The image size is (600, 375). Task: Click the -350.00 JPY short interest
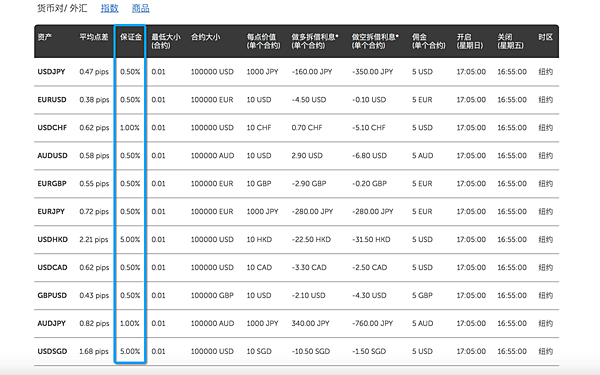(x=372, y=72)
